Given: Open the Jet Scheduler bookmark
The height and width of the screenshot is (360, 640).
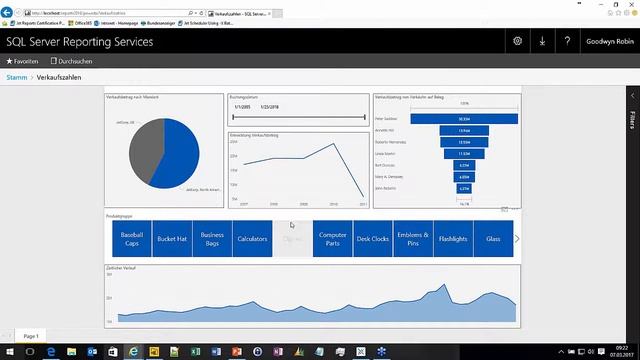Looking at the screenshot, I should pos(206,23).
